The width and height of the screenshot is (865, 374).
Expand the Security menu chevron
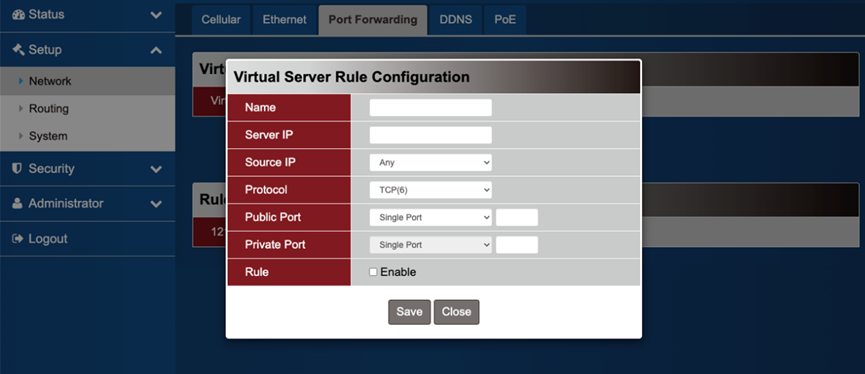pyautogui.click(x=156, y=169)
